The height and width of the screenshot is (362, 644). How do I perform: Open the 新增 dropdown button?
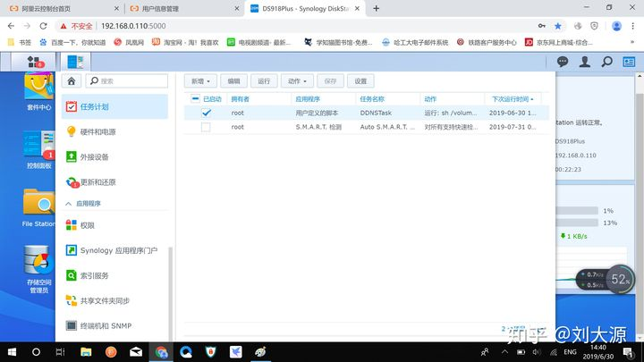[200, 80]
